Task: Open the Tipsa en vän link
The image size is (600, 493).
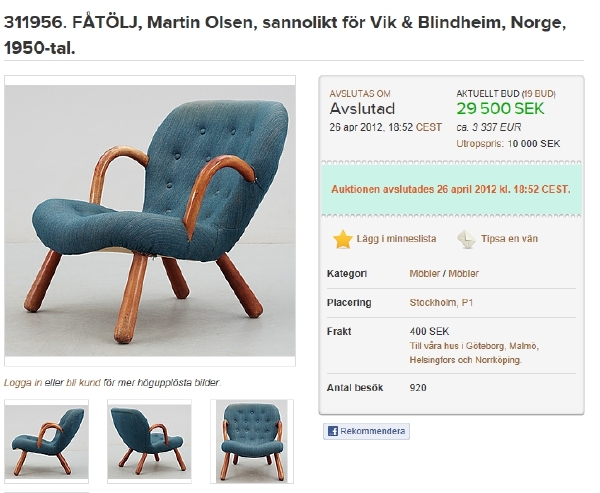Action: click(509, 239)
